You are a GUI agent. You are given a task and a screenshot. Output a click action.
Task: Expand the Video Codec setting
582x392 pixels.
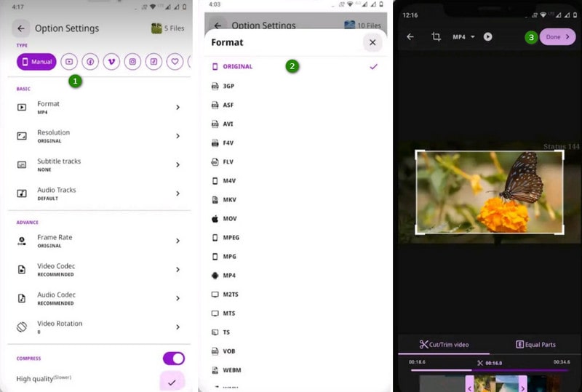tap(98, 270)
